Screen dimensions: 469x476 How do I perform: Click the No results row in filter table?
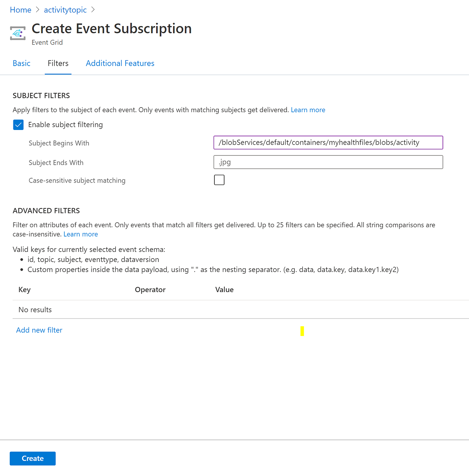click(35, 310)
